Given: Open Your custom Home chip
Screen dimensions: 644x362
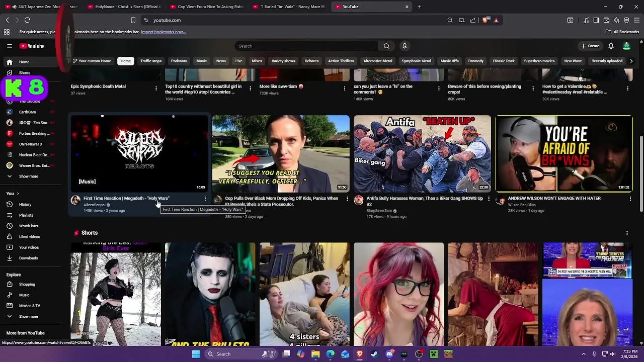Looking at the screenshot, I should pyautogui.click(x=92, y=61).
